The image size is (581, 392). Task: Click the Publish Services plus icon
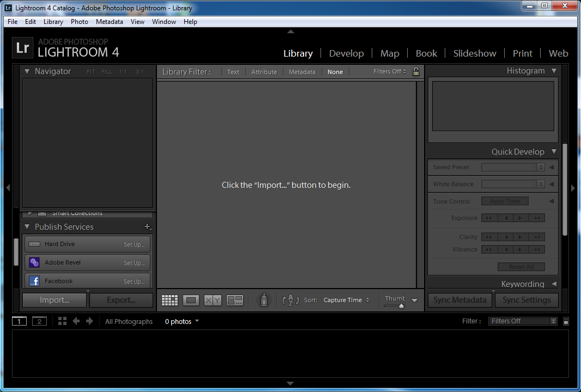[148, 227]
